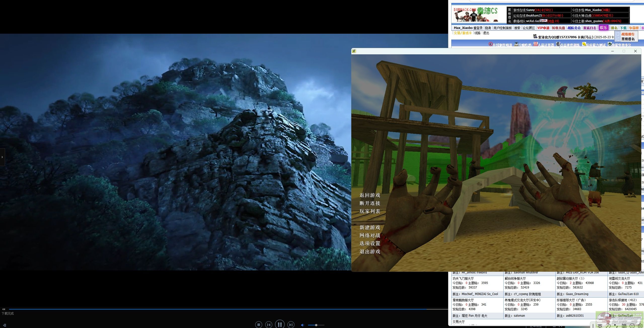
Task: Choose 断开连接 from game menu
Action: (x=370, y=203)
